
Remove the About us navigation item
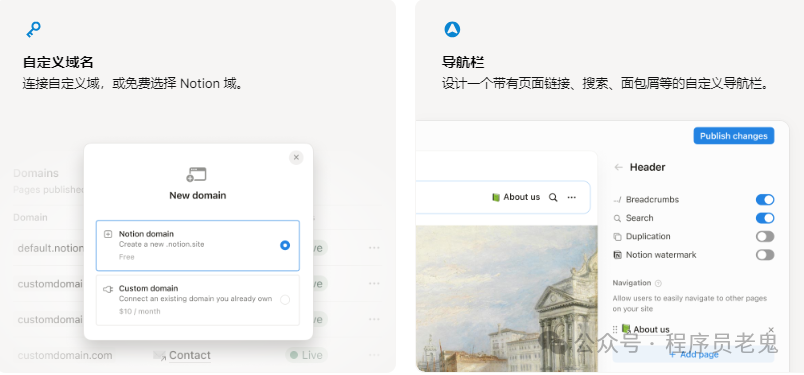pos(771,330)
